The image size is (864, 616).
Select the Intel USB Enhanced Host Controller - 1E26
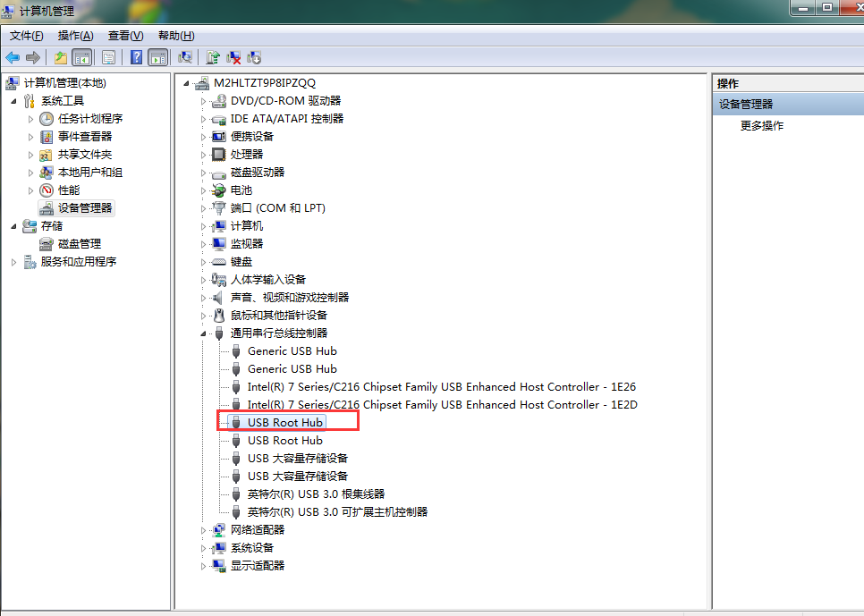click(441, 387)
